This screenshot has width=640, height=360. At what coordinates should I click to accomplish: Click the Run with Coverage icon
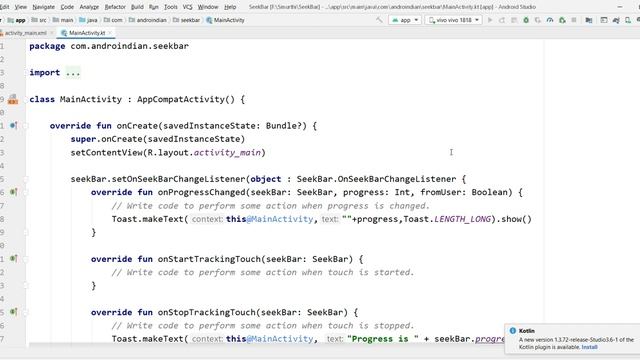(538, 20)
